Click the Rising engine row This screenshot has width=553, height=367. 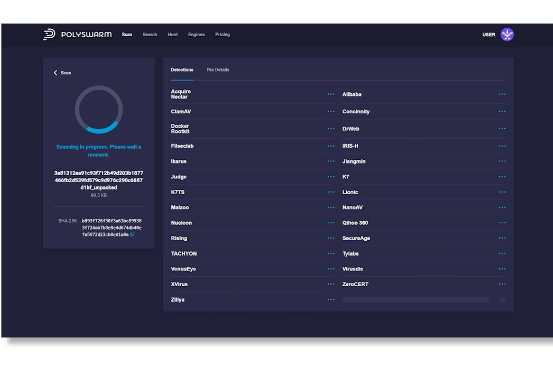click(x=253, y=238)
